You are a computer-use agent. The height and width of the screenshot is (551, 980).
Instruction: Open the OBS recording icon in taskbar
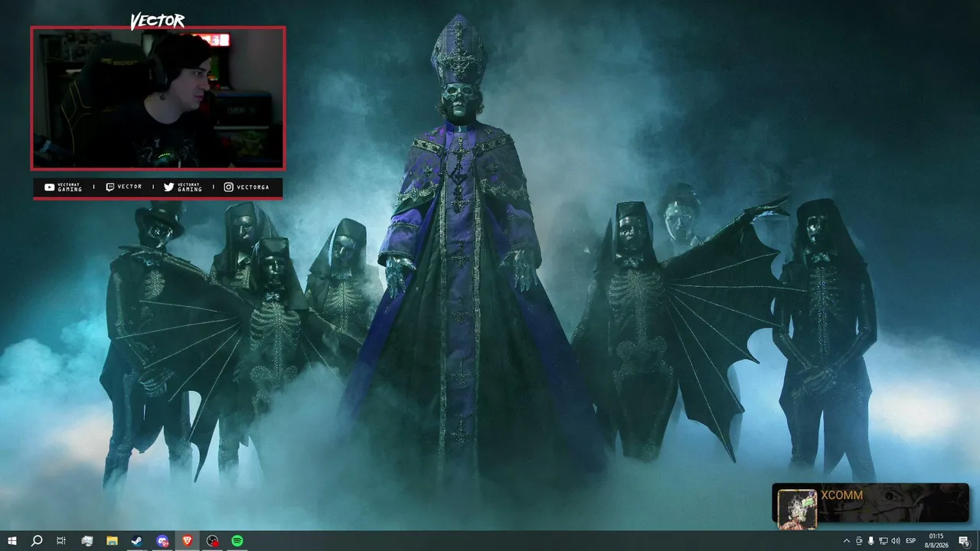[213, 541]
